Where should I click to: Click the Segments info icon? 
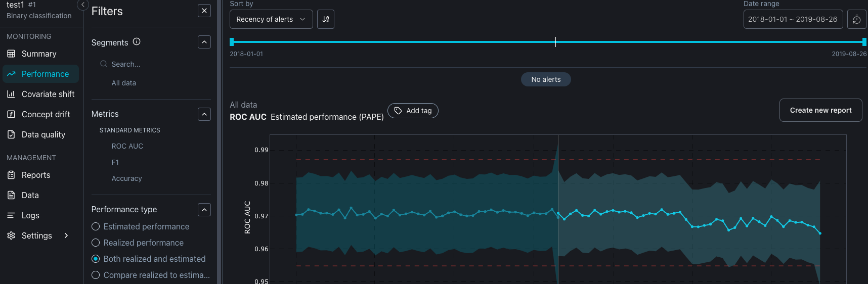coord(137,42)
